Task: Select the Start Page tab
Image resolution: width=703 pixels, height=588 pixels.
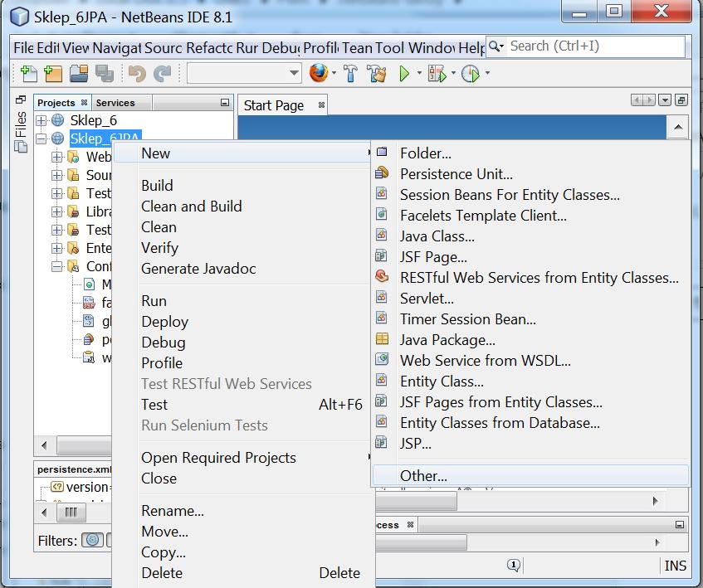Action: coord(274,105)
